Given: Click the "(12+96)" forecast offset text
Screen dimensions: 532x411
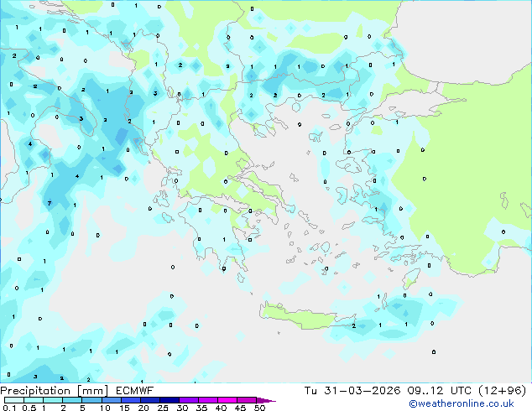Looking at the screenshot, I should tap(502, 391).
